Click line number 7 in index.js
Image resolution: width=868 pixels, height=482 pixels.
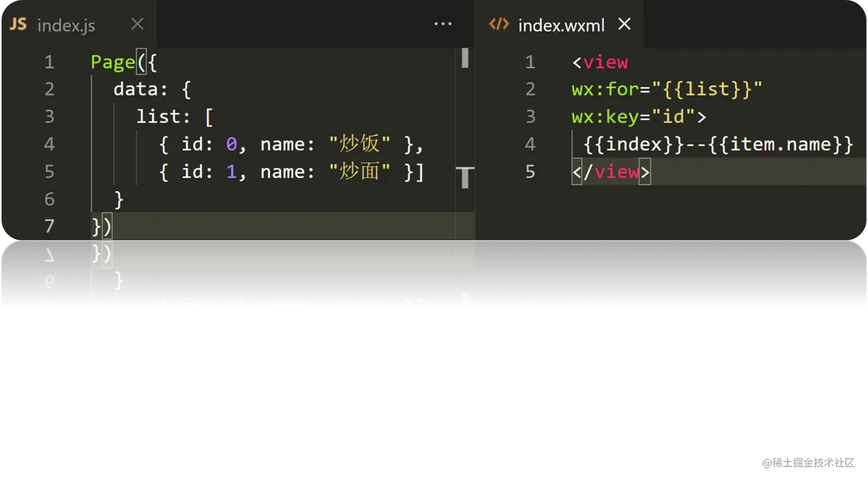click(49, 227)
